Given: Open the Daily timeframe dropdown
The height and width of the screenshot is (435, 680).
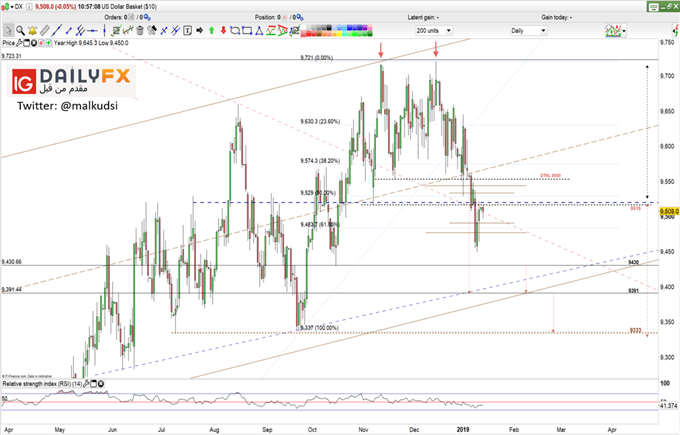Looking at the screenshot, I should (x=528, y=31).
